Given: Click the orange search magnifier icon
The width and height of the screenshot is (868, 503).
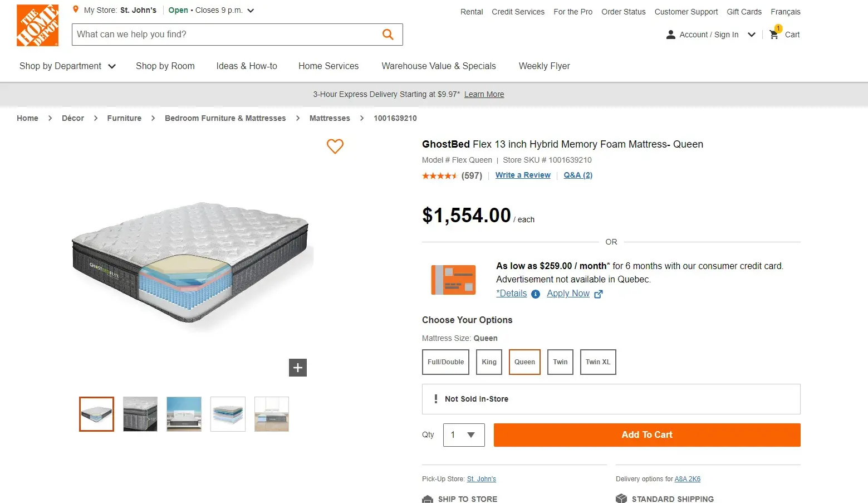Looking at the screenshot, I should pyautogui.click(x=388, y=35).
